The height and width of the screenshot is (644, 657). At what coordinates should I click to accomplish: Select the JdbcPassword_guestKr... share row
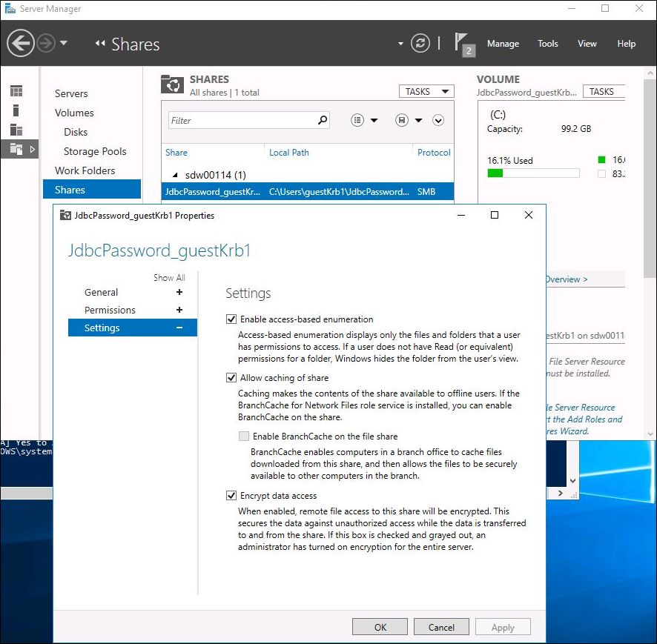(308, 192)
